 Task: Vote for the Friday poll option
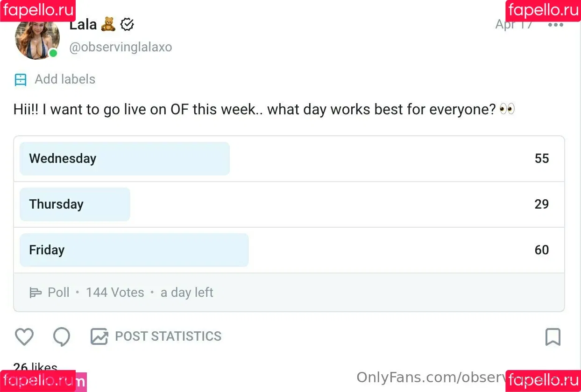click(x=289, y=250)
